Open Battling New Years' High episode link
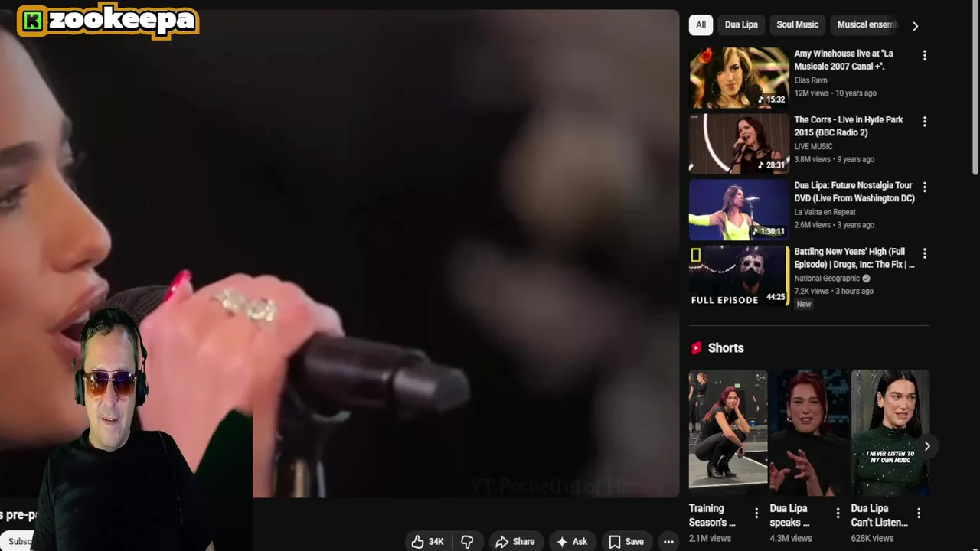 point(854,258)
